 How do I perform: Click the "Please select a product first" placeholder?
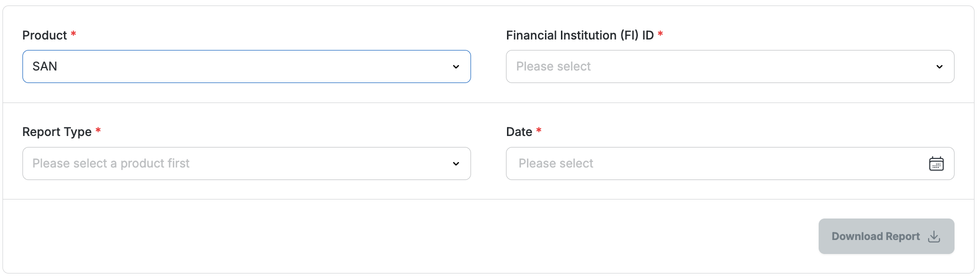point(111,163)
